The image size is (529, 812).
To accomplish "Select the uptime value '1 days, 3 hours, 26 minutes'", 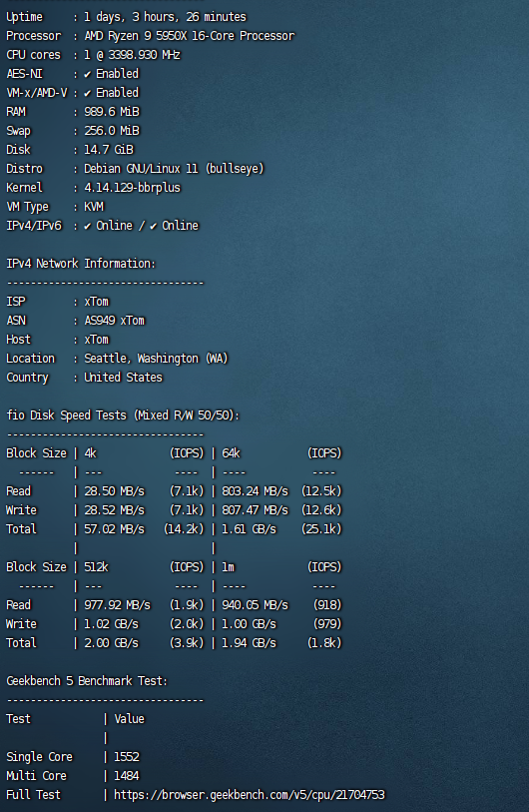I will tap(165, 17).
